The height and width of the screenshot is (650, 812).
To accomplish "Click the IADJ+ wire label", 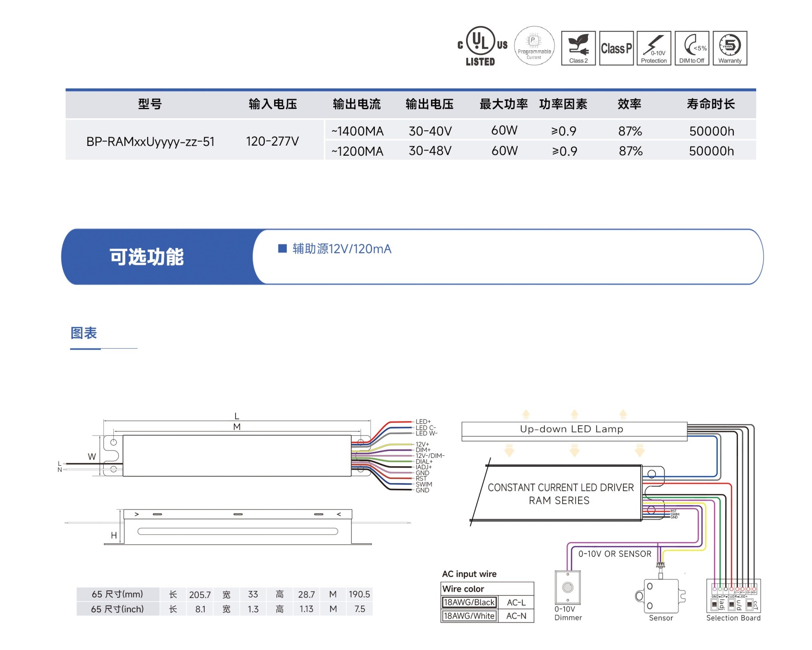I will [424, 467].
